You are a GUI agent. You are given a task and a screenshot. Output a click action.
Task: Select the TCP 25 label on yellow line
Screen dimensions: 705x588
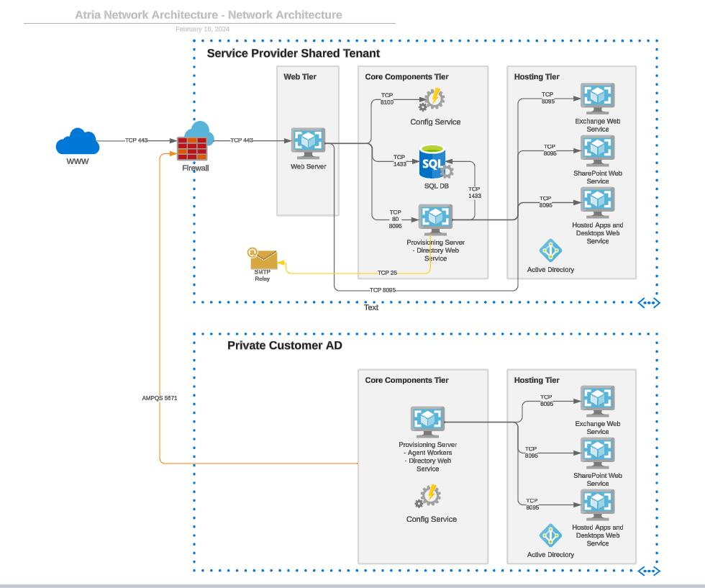(x=387, y=273)
